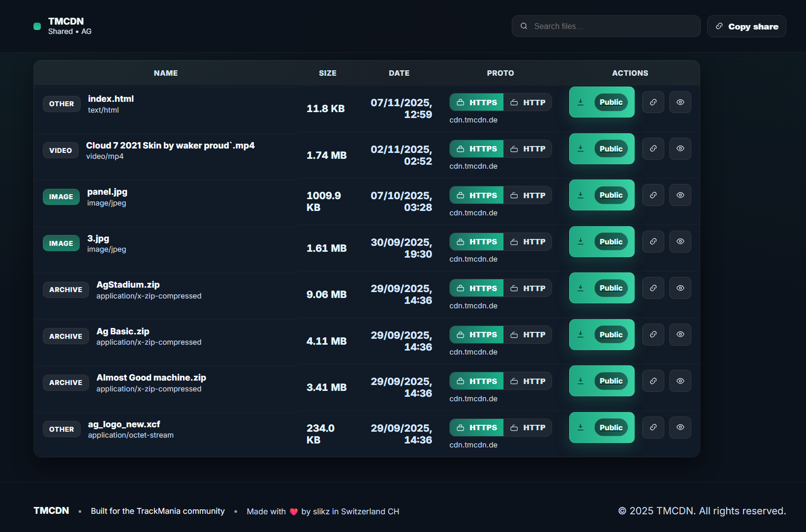Select HTTPS for panel.jpg

click(x=476, y=195)
